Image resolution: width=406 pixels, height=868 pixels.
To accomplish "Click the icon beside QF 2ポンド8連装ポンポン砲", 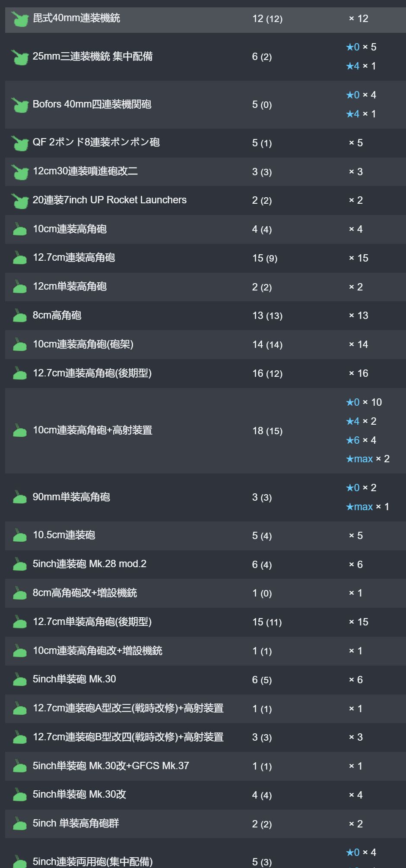I will click(19, 143).
